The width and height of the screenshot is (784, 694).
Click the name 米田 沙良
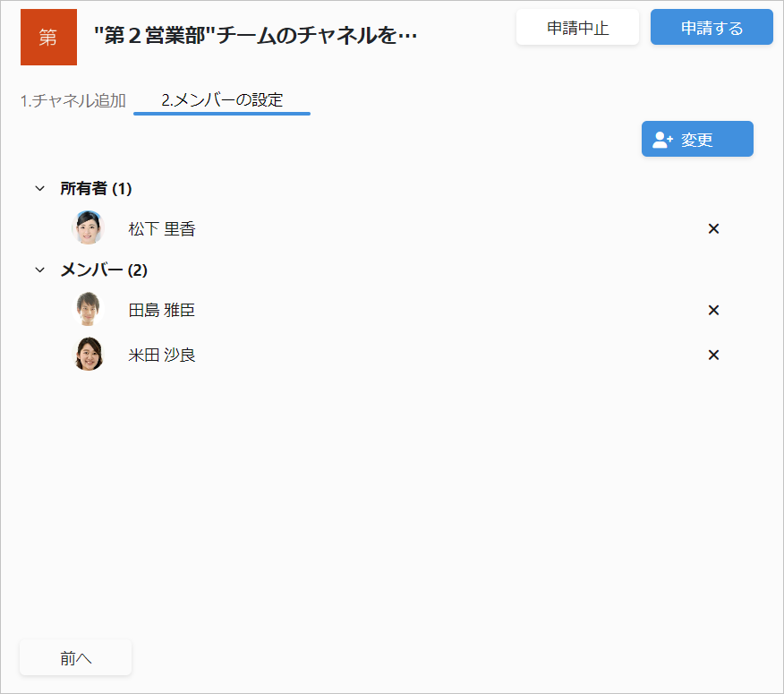coord(161,355)
